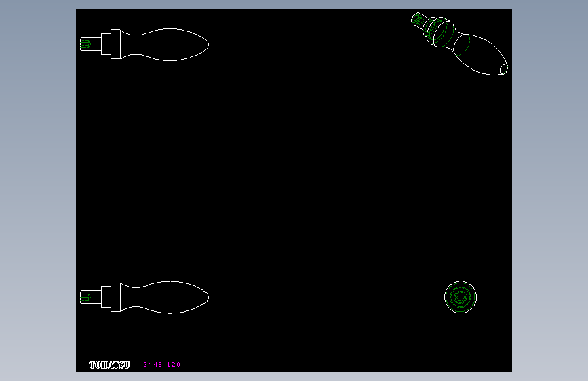Pick the circular end view of handle
The width and height of the screenshot is (588, 381).
point(460,297)
